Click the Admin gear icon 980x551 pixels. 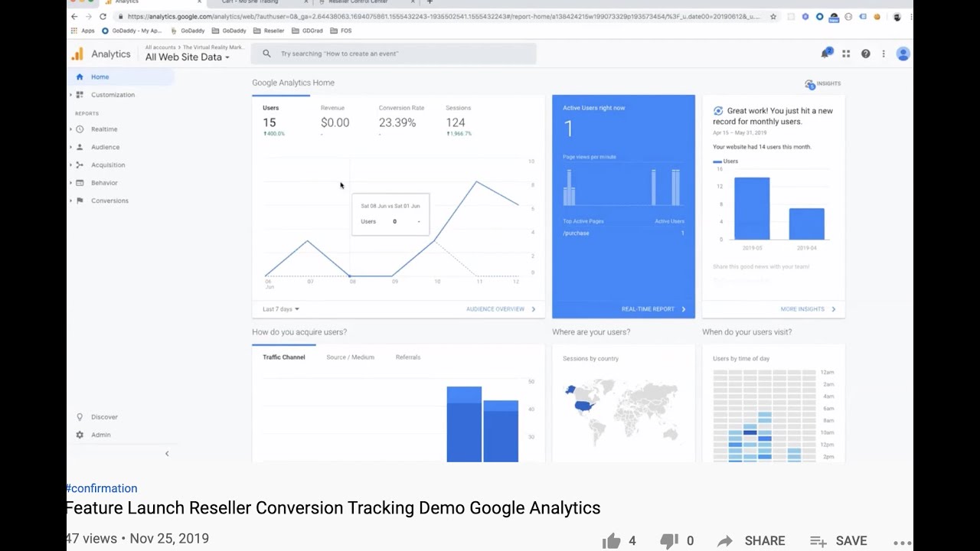(x=80, y=435)
